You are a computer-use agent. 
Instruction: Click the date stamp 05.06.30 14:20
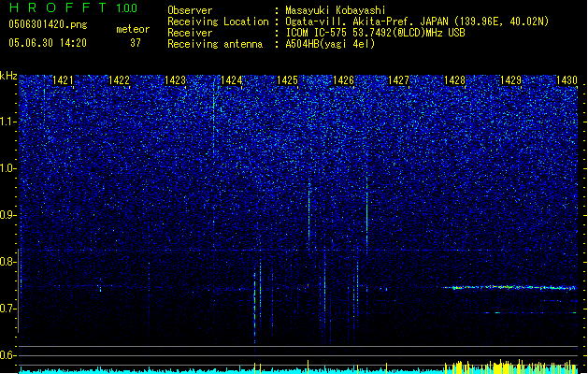tap(48, 43)
